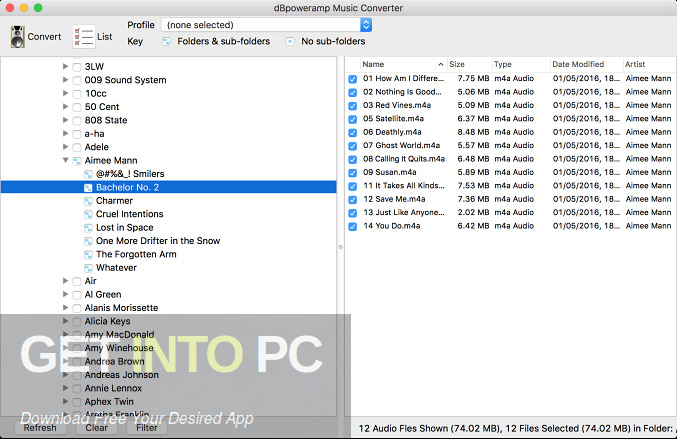Expand the 808 State folder
Viewport: 677px width, 439px height.
tap(66, 120)
